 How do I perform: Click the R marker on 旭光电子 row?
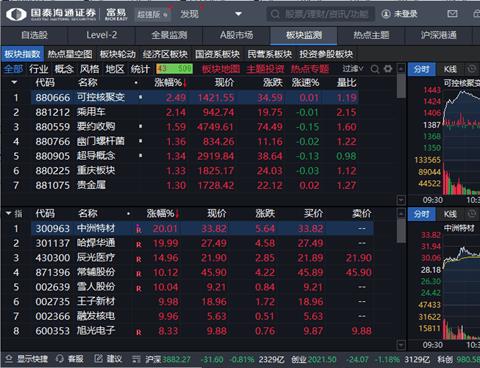[139, 332]
